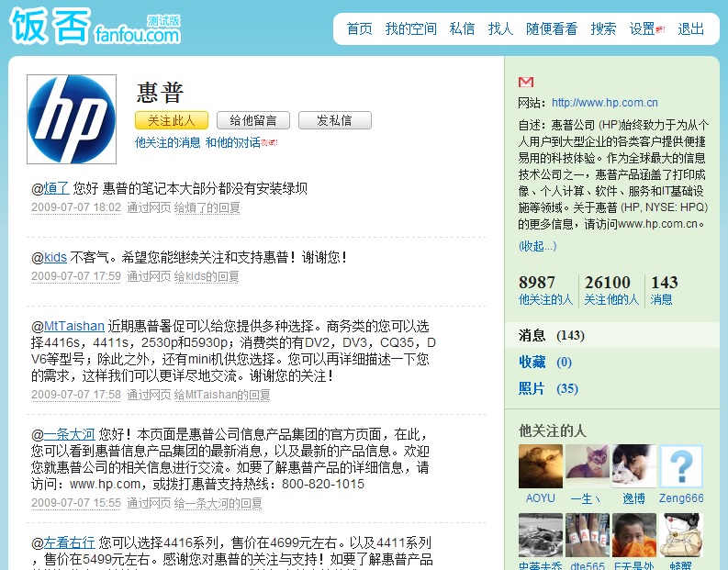
Task: Collapse the bio with (收起...)
Action: pyautogui.click(x=537, y=246)
